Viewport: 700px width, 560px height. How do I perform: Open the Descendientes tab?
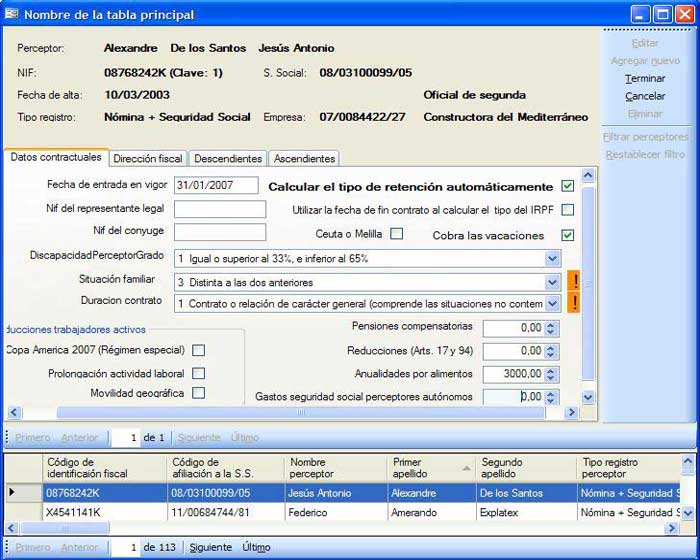tap(228, 158)
